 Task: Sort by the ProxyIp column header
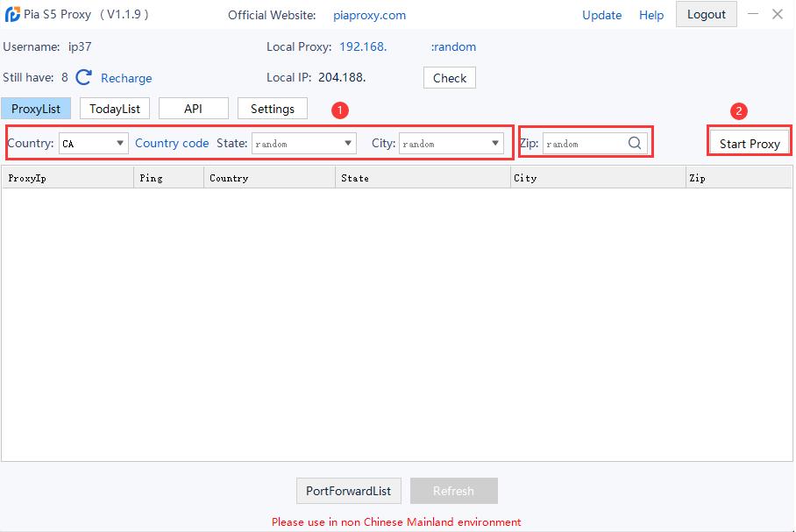point(68,178)
